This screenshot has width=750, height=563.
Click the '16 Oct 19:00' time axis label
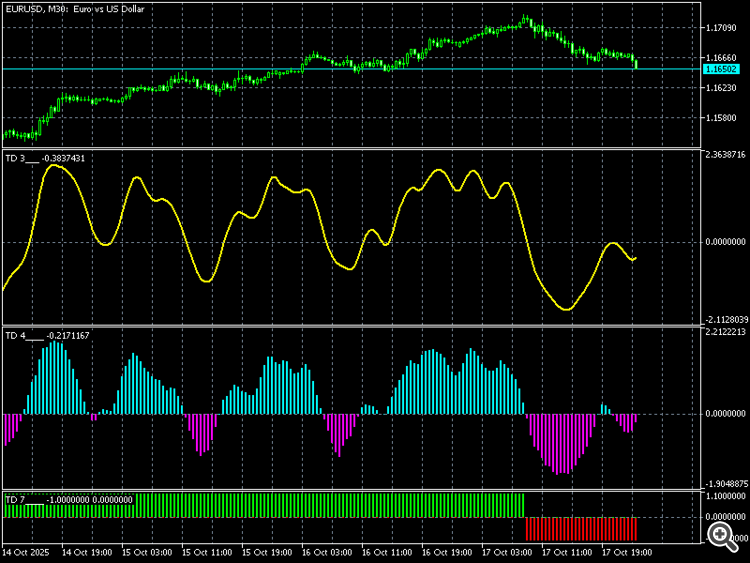447,552
